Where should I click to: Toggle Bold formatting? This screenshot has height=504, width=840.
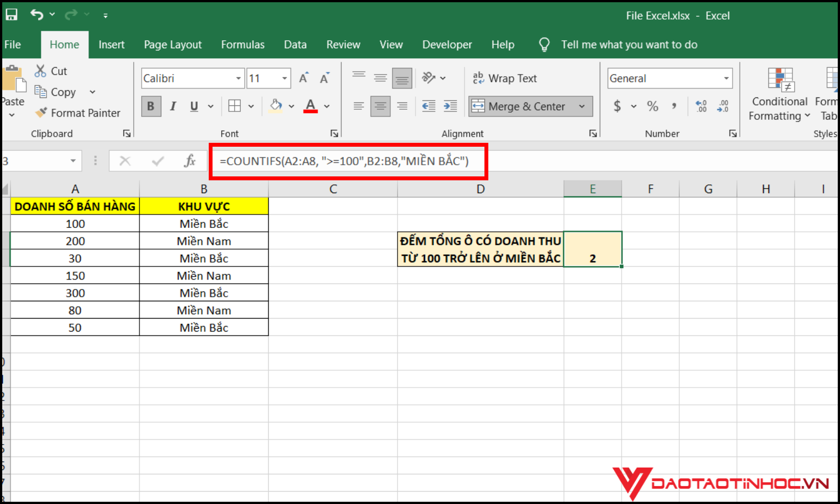pyautogui.click(x=151, y=106)
